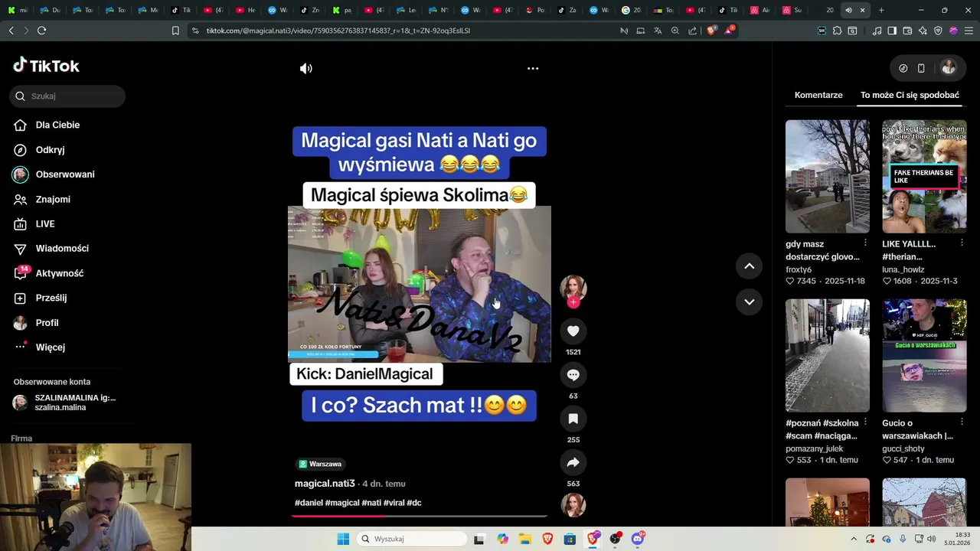
Task: Share the video with the arrow icon
Action: 573,462
